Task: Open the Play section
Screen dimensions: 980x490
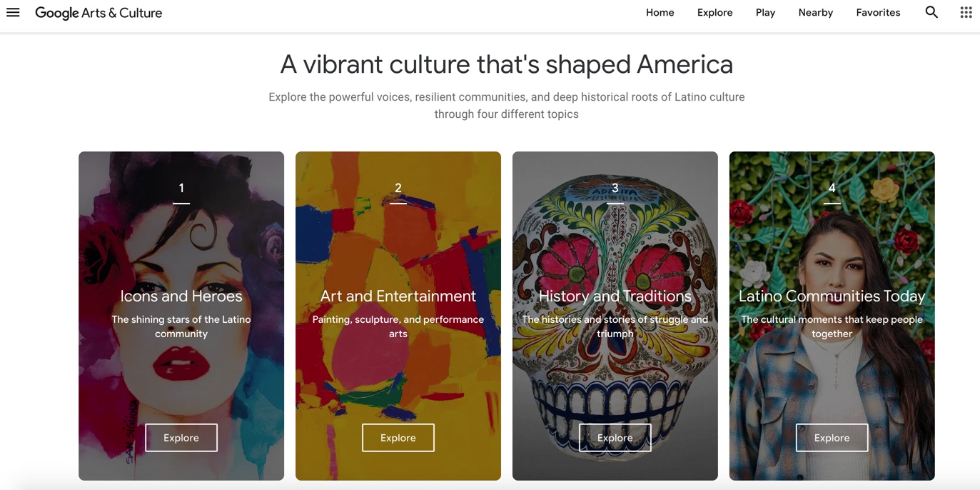Action: pos(765,12)
